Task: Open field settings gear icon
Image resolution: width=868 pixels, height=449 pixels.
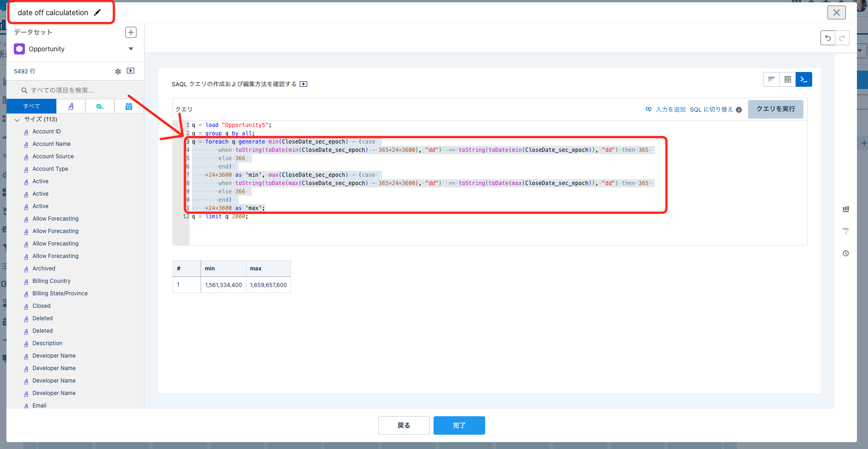Action: 118,72
